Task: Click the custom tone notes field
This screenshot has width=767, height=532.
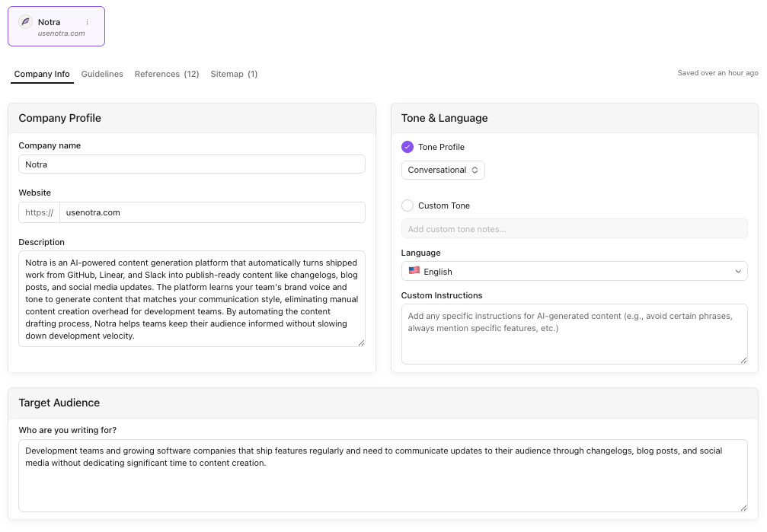Action: coord(574,229)
